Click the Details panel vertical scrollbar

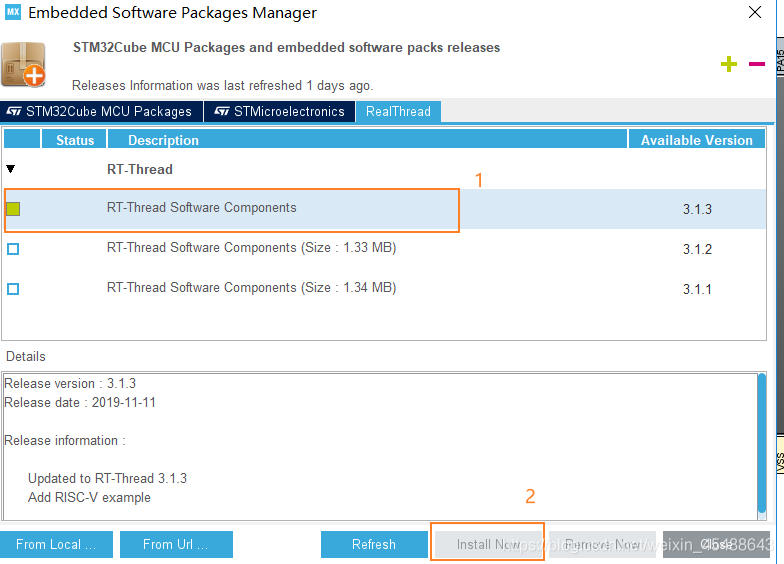[762, 445]
